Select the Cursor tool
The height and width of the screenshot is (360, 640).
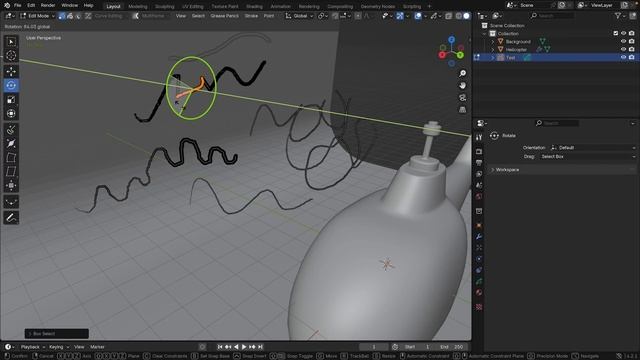11,56
